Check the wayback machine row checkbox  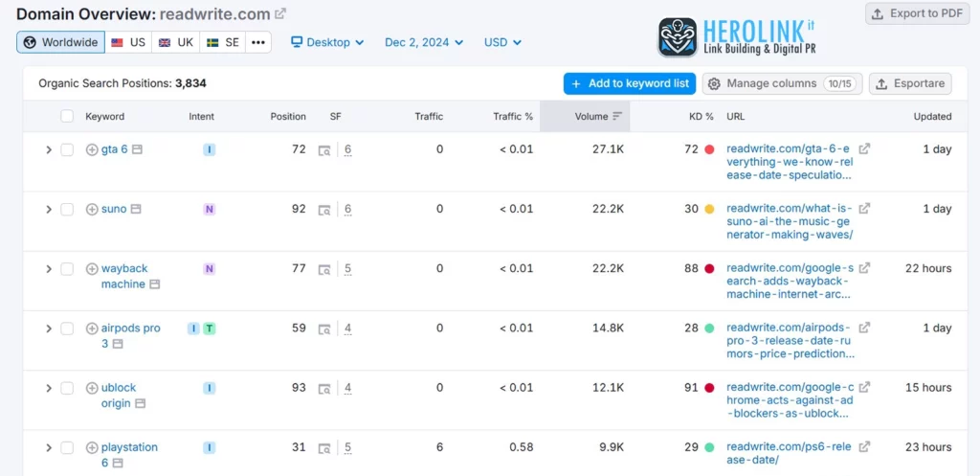(67, 269)
